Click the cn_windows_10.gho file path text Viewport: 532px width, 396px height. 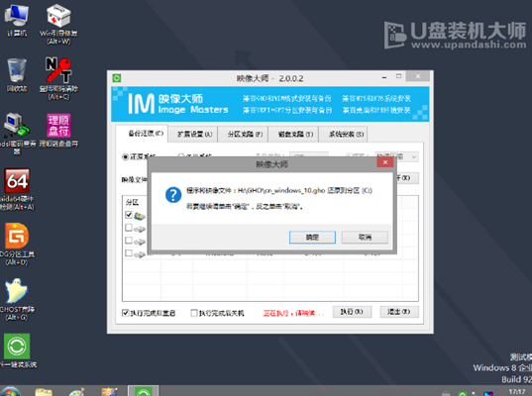click(281, 190)
